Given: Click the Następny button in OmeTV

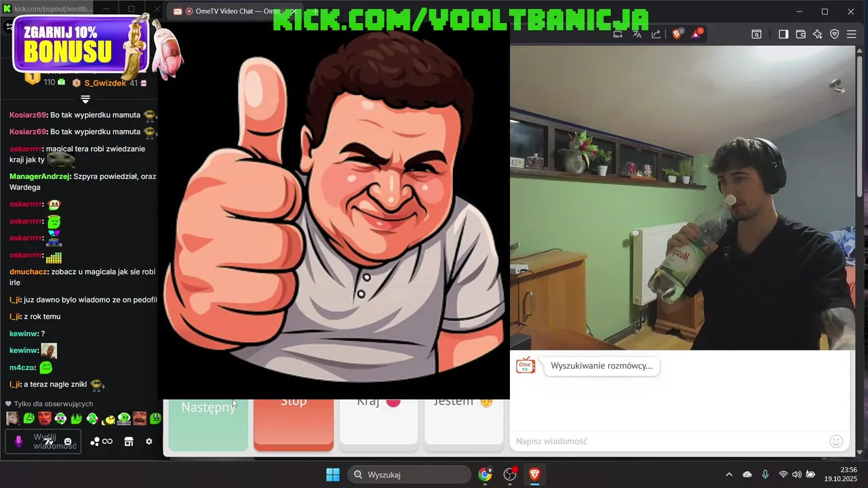Looking at the screenshot, I should pos(208,424).
